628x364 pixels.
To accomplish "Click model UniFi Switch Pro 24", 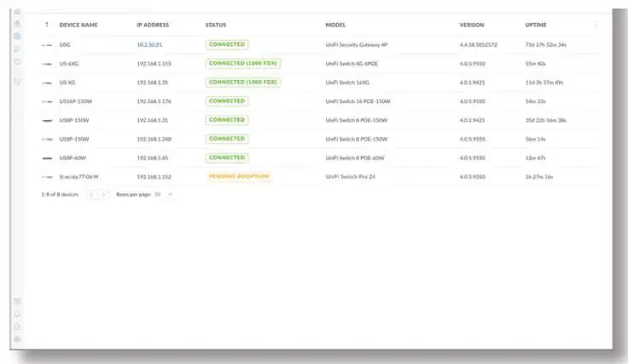I will click(351, 176).
